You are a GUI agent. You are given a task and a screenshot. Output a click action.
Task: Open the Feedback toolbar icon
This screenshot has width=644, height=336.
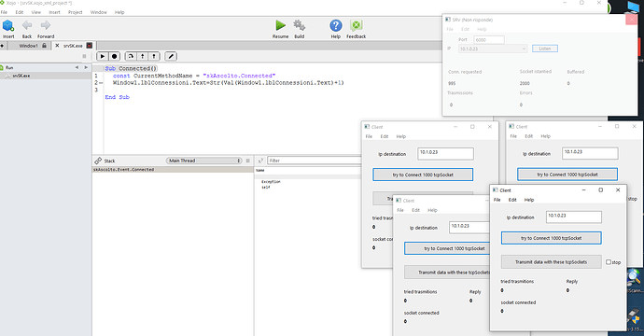(357, 25)
